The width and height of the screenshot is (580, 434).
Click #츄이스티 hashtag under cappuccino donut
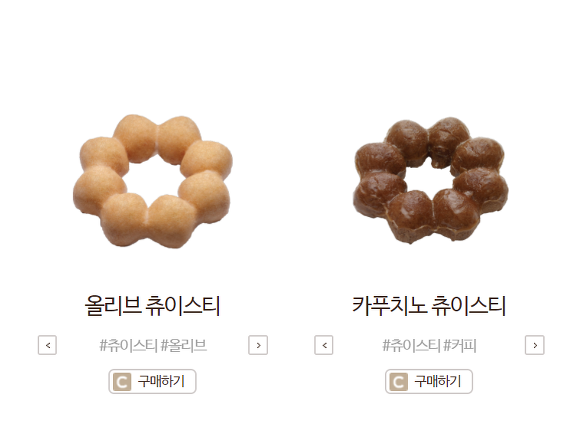pyautogui.click(x=411, y=345)
